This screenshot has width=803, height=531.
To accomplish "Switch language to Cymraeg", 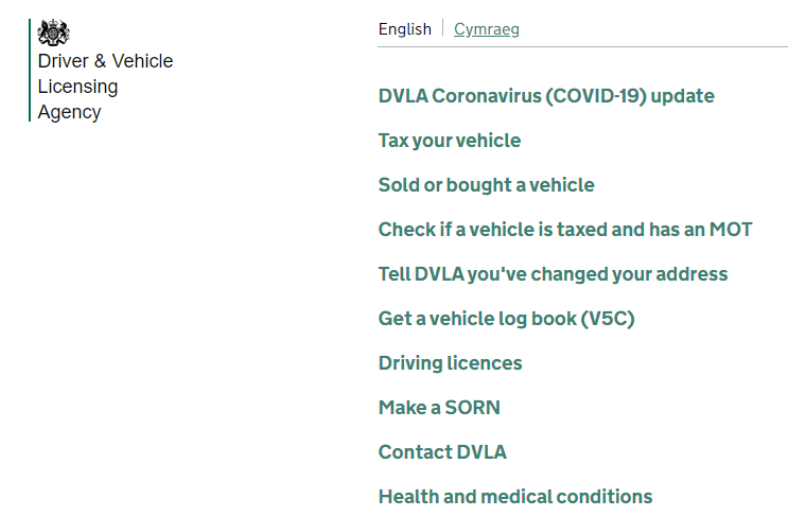I will click(487, 29).
